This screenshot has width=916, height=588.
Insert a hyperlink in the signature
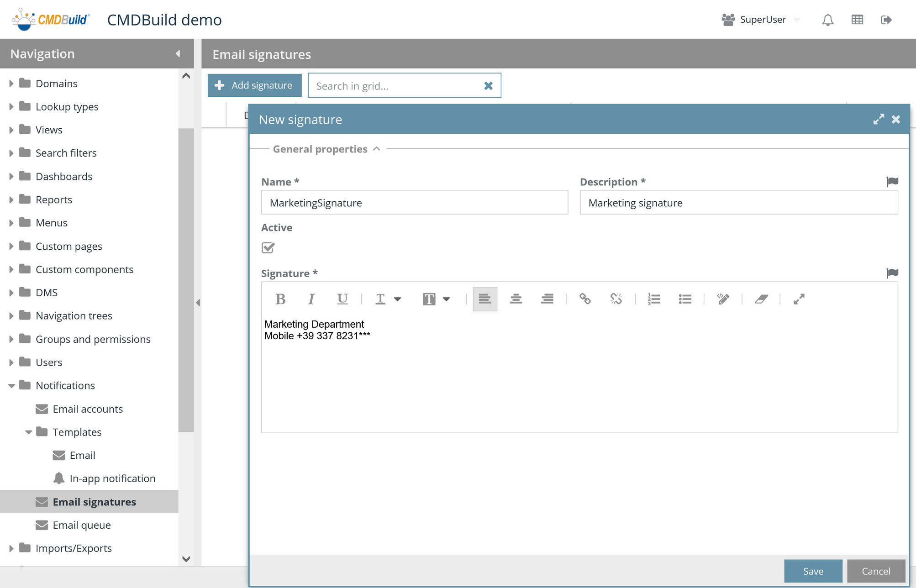[x=585, y=299]
